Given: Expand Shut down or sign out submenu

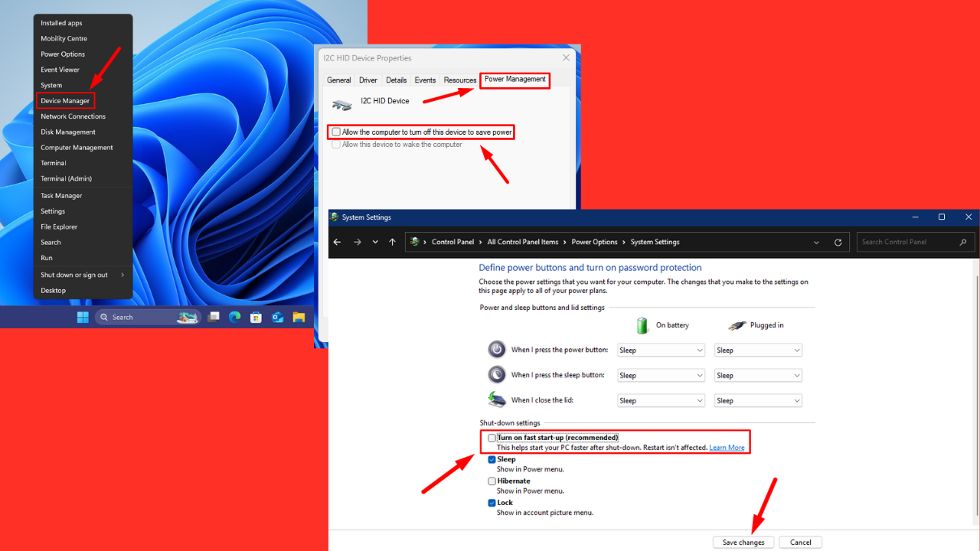Looking at the screenshot, I should pyautogui.click(x=83, y=275).
